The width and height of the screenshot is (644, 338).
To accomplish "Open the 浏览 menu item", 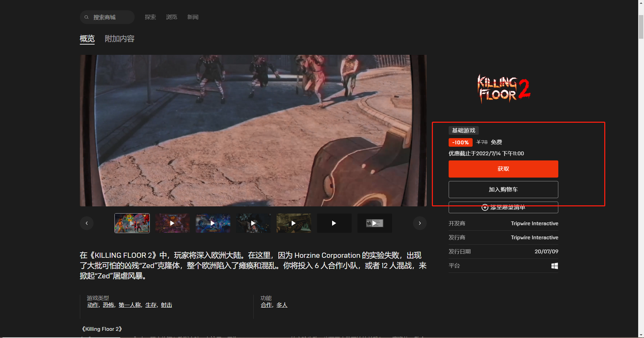I will tap(171, 17).
